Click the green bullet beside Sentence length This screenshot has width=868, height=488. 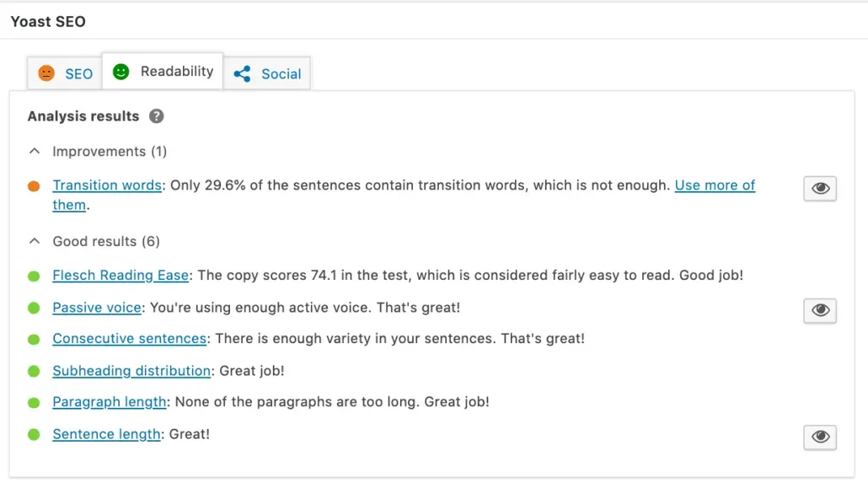coord(34,434)
